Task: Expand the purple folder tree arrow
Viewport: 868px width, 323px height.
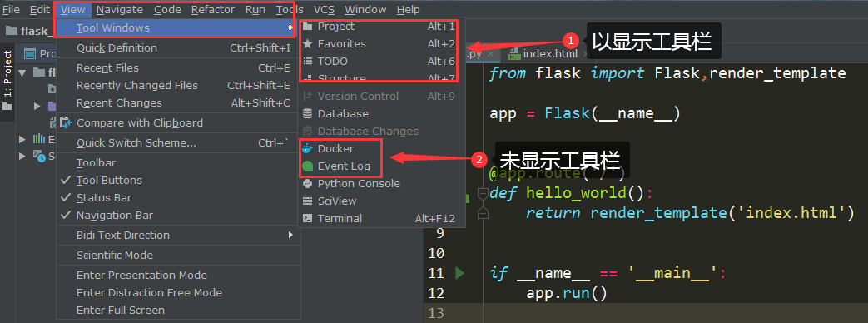Action: pyautogui.click(x=37, y=106)
